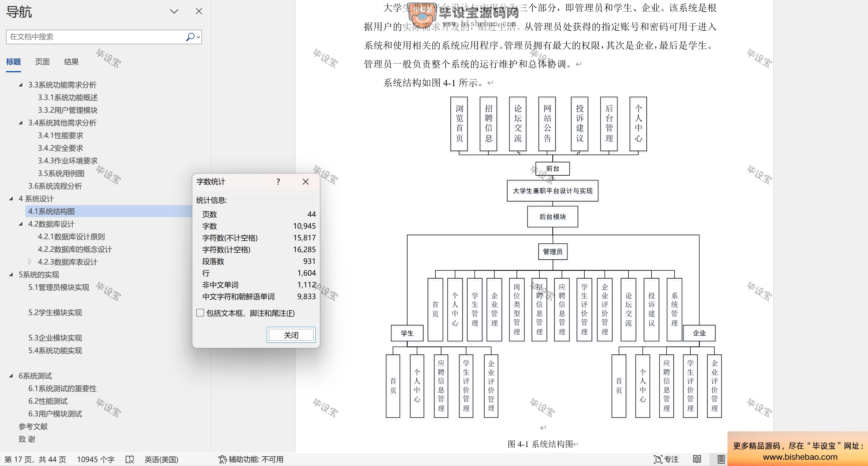The width and height of the screenshot is (868, 466).
Task: Click the 大学生兼职平台设计与实现 diagram box
Action: pyautogui.click(x=553, y=191)
